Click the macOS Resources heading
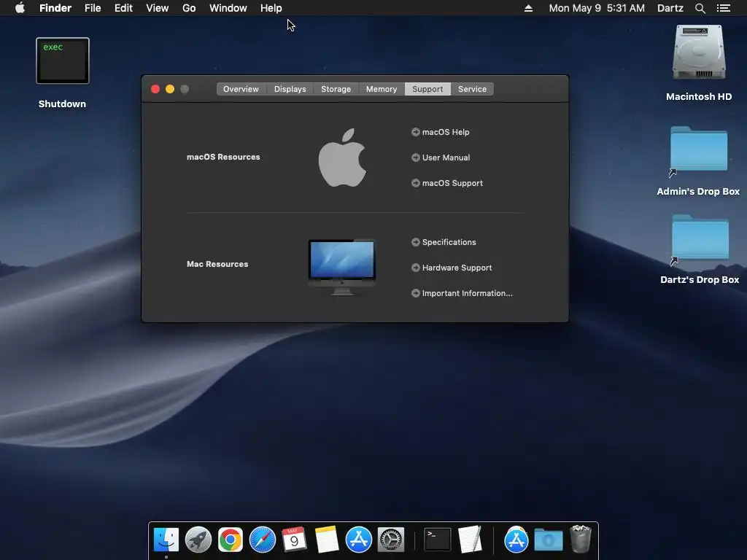 click(223, 157)
